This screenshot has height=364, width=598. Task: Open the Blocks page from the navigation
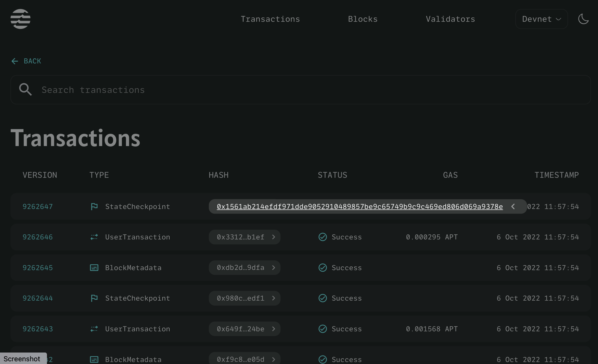[x=363, y=19]
